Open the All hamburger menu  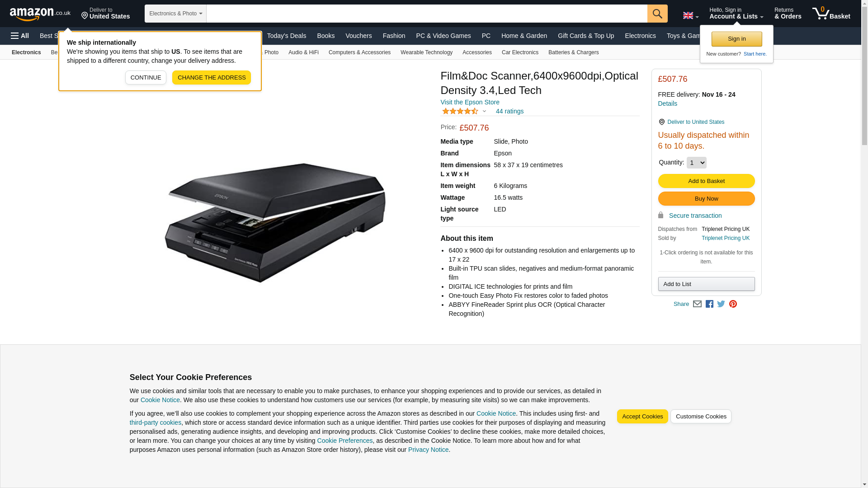coord(20,36)
